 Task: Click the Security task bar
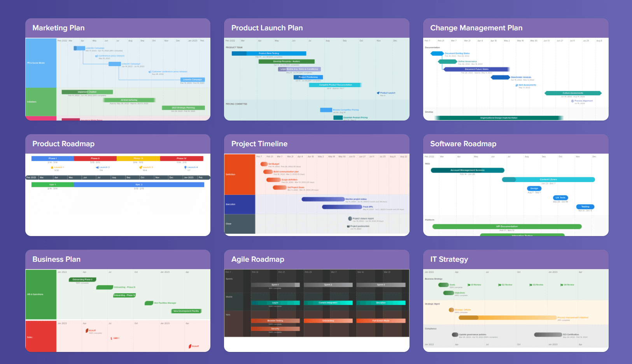pos(275,329)
